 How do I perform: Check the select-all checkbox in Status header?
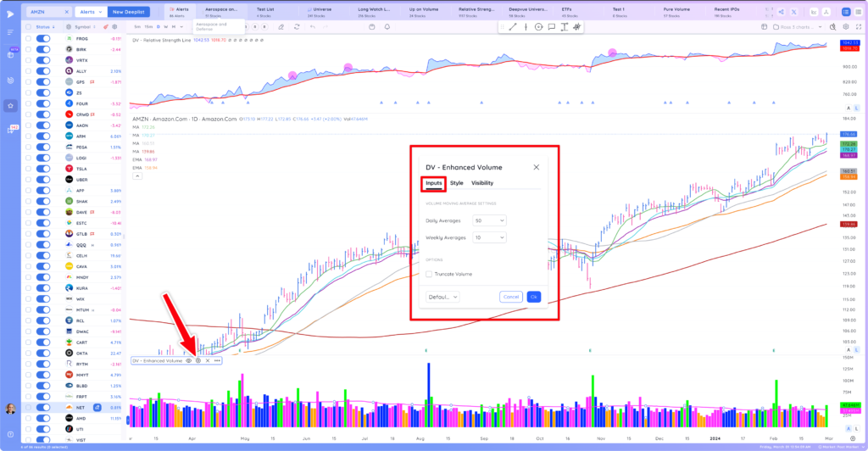[x=28, y=26]
